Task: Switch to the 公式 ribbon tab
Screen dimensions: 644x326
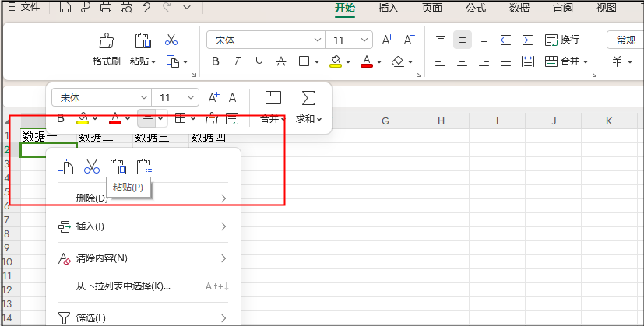Action: [476, 8]
